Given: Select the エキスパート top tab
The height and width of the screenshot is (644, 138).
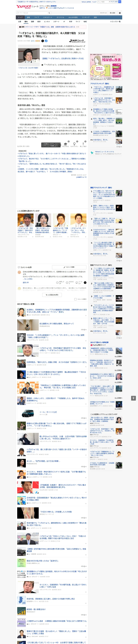Looking at the screenshot, I should [x=48, y=17].
